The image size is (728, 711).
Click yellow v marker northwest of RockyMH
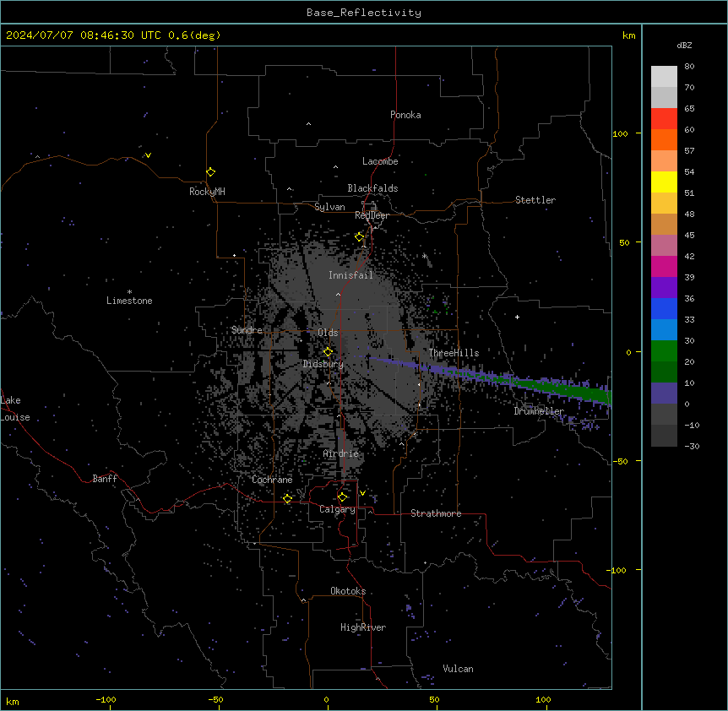point(148,155)
